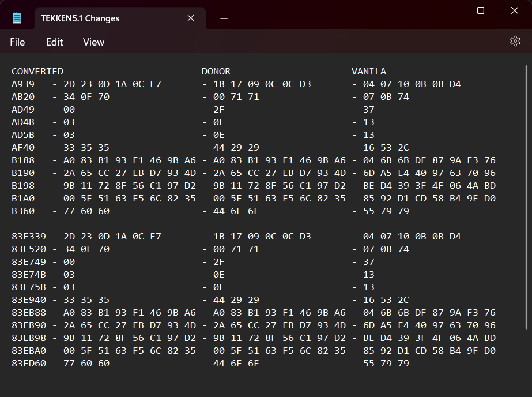
Task: Click the vertical scrollbar thumb
Action: point(526,197)
